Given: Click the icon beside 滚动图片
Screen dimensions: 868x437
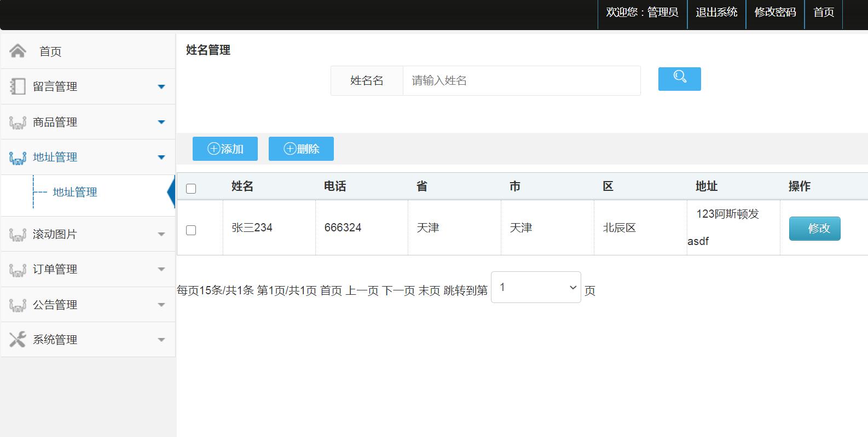Looking at the screenshot, I should (18, 235).
